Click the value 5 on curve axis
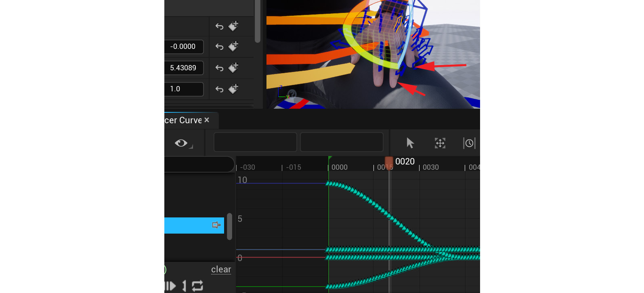This screenshot has width=644, height=293. click(240, 219)
